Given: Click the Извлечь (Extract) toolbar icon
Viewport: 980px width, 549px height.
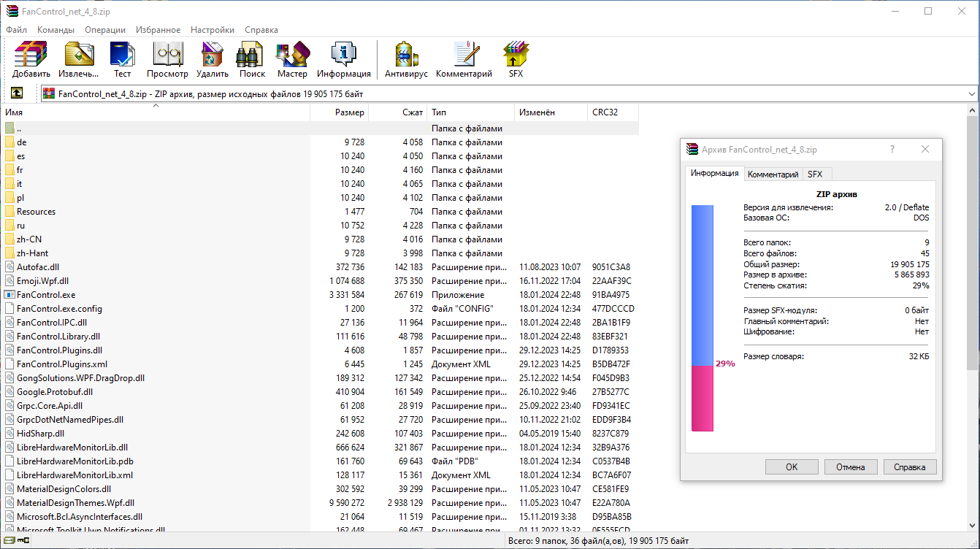Looking at the screenshot, I should click(x=79, y=59).
